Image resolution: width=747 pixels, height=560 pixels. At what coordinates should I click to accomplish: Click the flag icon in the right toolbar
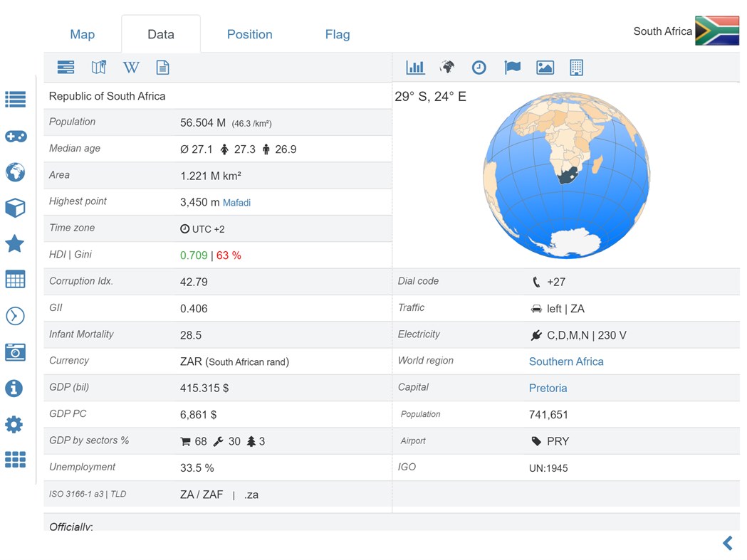512,67
